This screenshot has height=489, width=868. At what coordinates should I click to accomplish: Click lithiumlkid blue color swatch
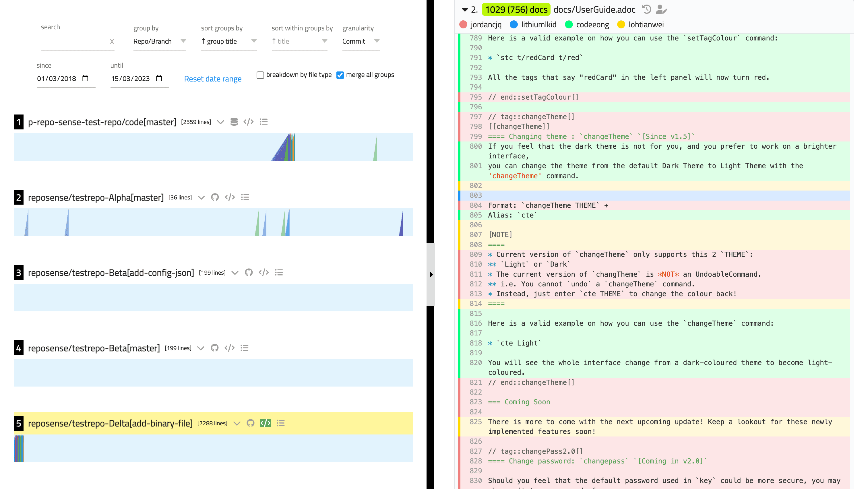click(x=514, y=25)
